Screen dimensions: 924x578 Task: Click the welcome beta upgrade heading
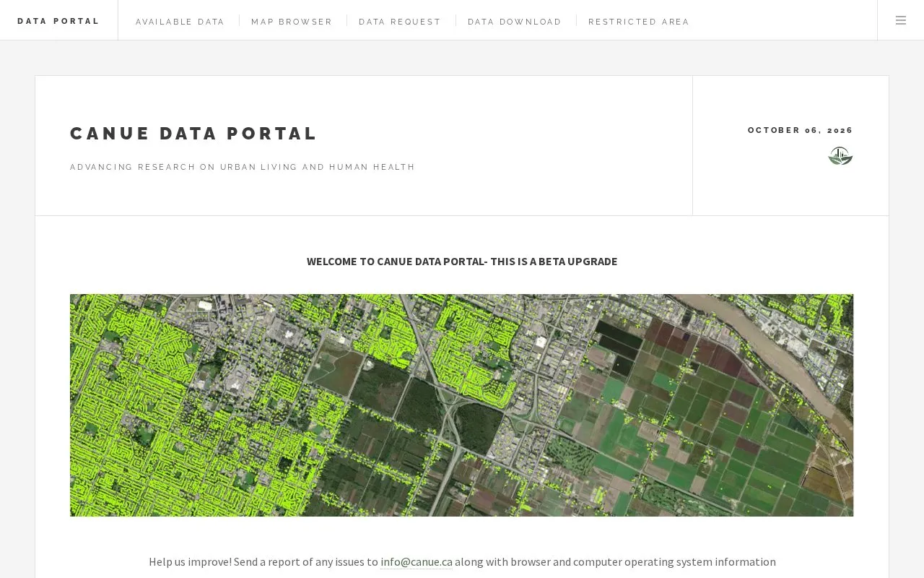462,261
